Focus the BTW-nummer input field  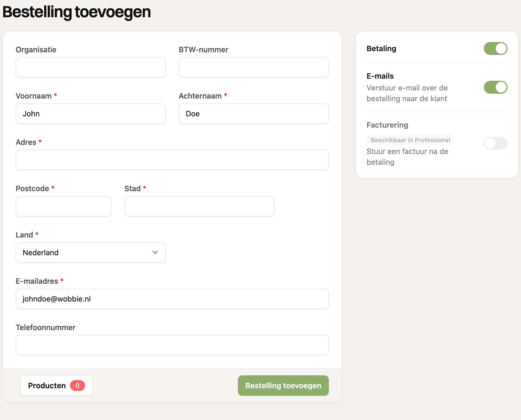pyautogui.click(x=254, y=67)
